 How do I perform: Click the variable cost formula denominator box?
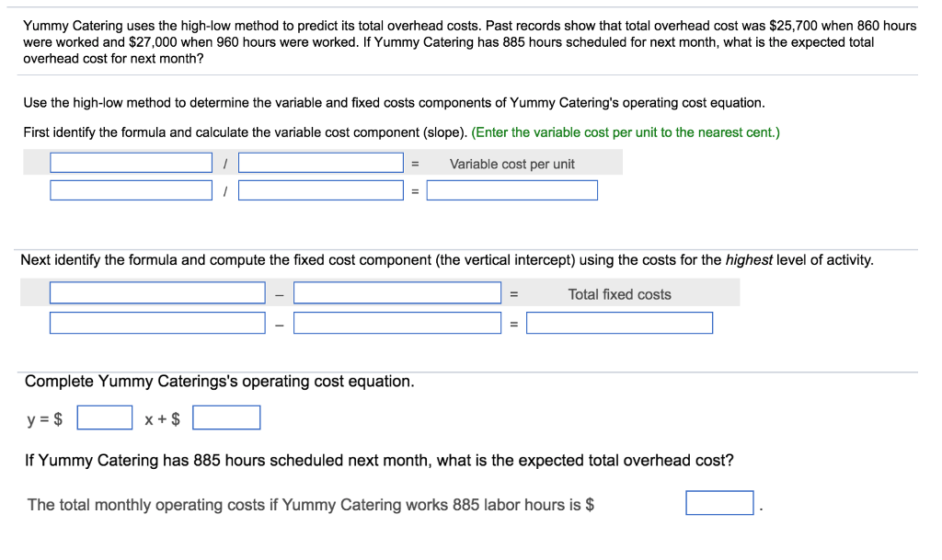[x=320, y=162]
